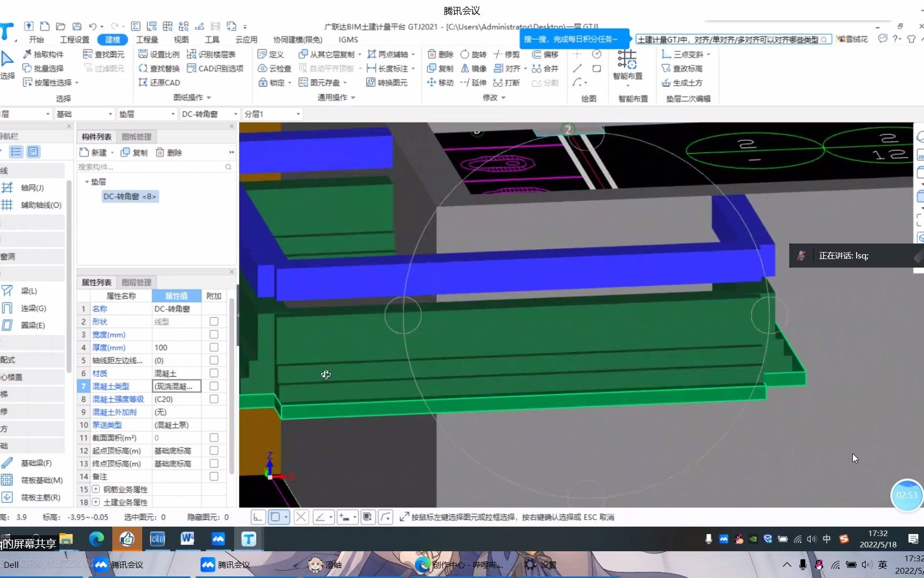This screenshot has width=924, height=578.
Task: Open Word from the taskbar
Action: pyautogui.click(x=187, y=539)
